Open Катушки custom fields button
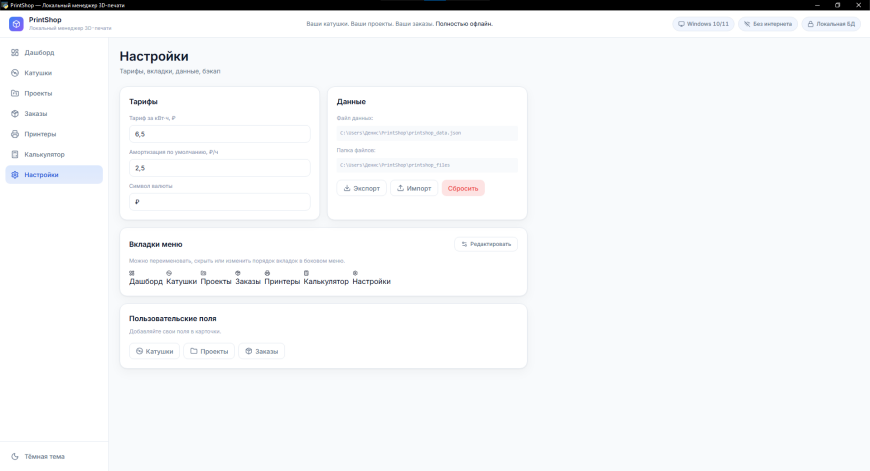This screenshot has height=471, width=870. [x=154, y=351]
